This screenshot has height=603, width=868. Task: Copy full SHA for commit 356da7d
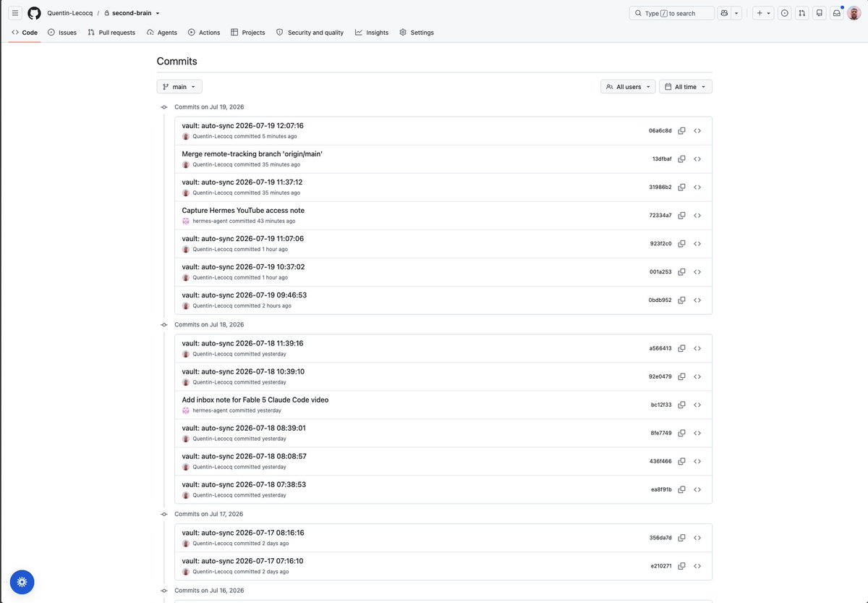click(x=681, y=538)
